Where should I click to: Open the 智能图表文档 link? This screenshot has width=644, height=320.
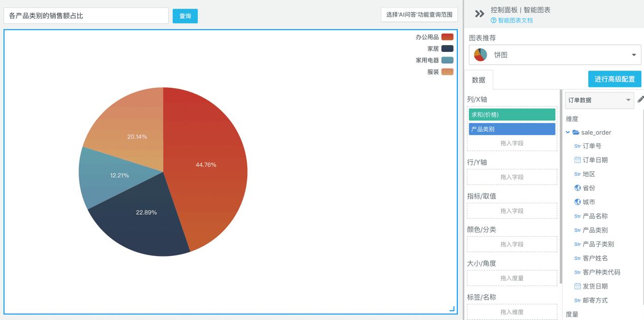[x=515, y=21]
